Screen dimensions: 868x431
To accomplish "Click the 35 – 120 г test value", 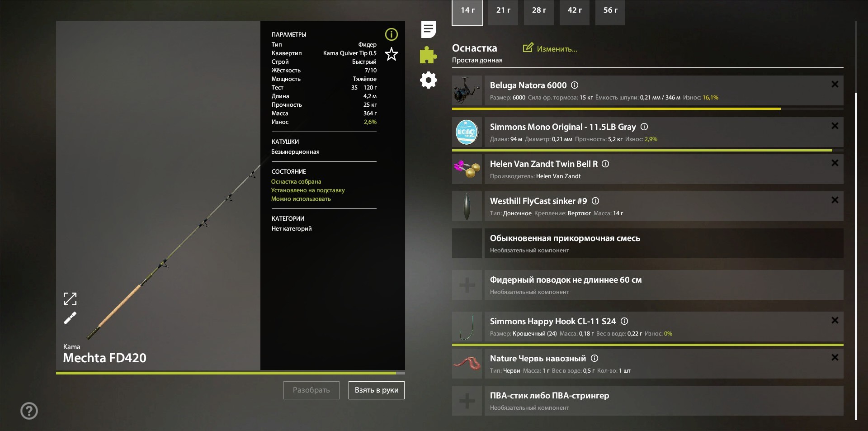I will click(x=363, y=87).
